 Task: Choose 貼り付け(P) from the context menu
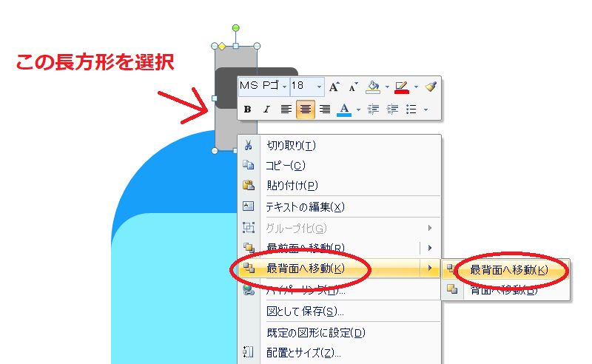tap(340, 186)
